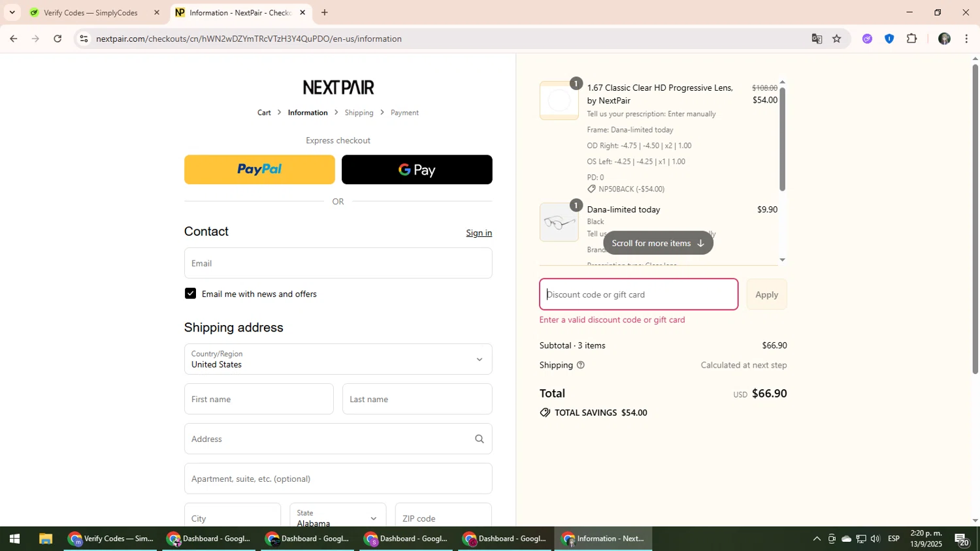The width and height of the screenshot is (980, 551).
Task: Click the browser forward arrow
Action: [35, 39]
